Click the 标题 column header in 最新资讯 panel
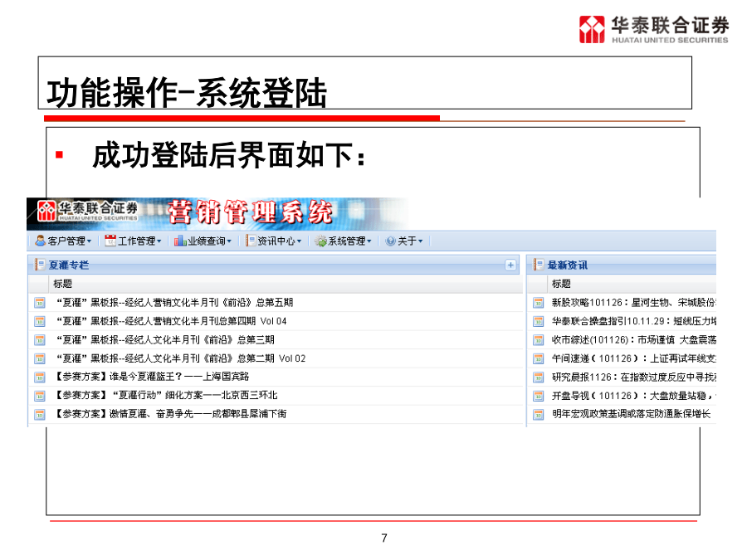 (561, 284)
